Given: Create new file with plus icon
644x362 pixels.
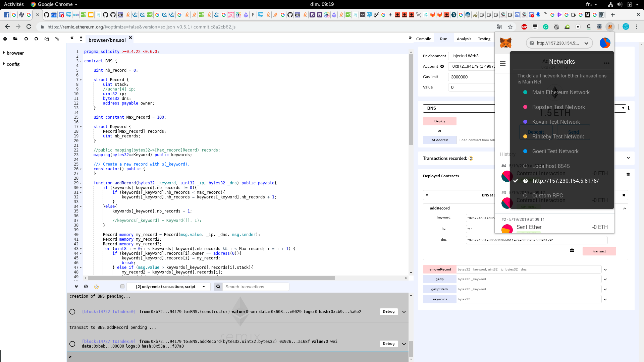Looking at the screenshot, I should 5,39.
